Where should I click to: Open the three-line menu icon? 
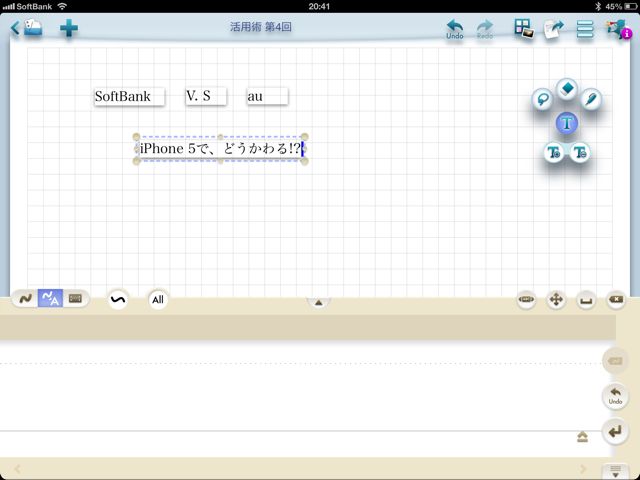click(x=585, y=29)
